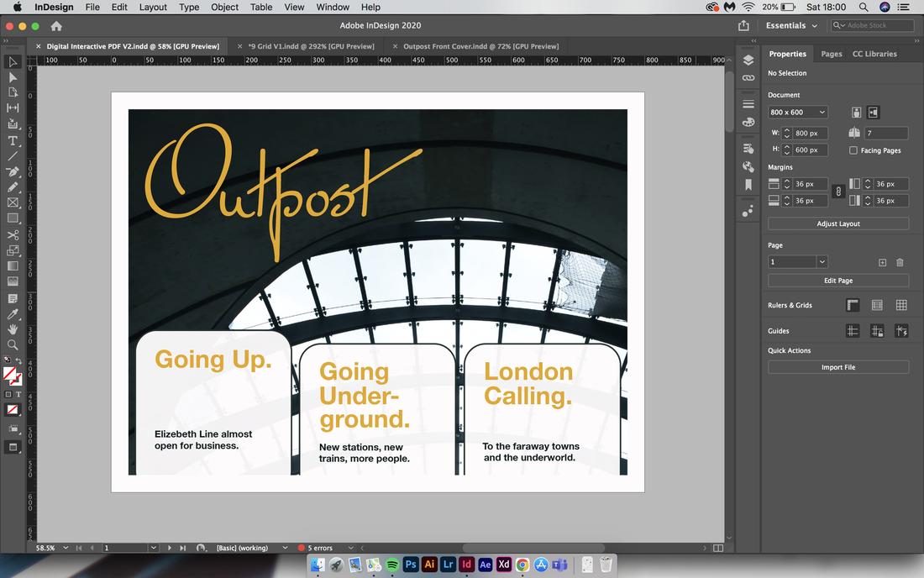Open the zoom level 58.5% dropdown
The width and height of the screenshot is (924, 578).
66,548
